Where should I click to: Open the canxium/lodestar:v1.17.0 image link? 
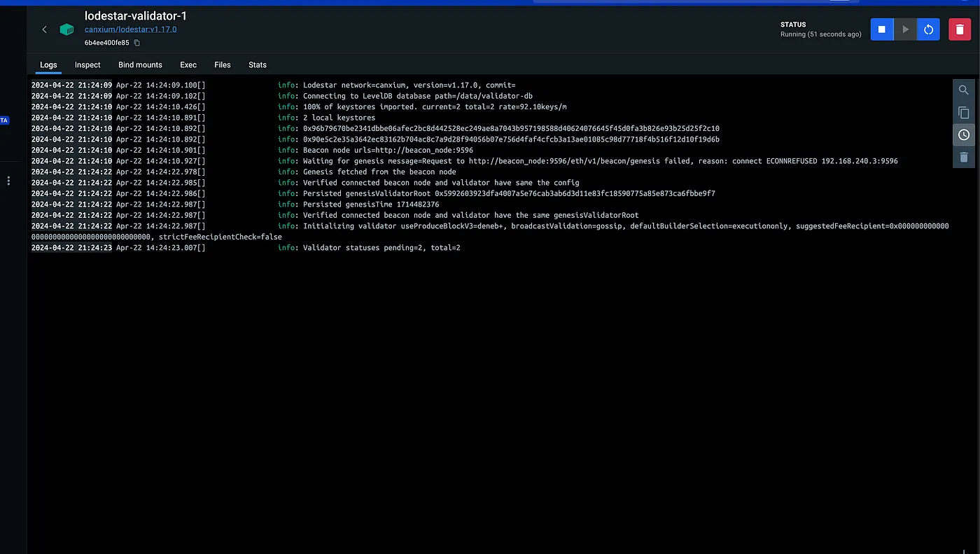point(130,29)
